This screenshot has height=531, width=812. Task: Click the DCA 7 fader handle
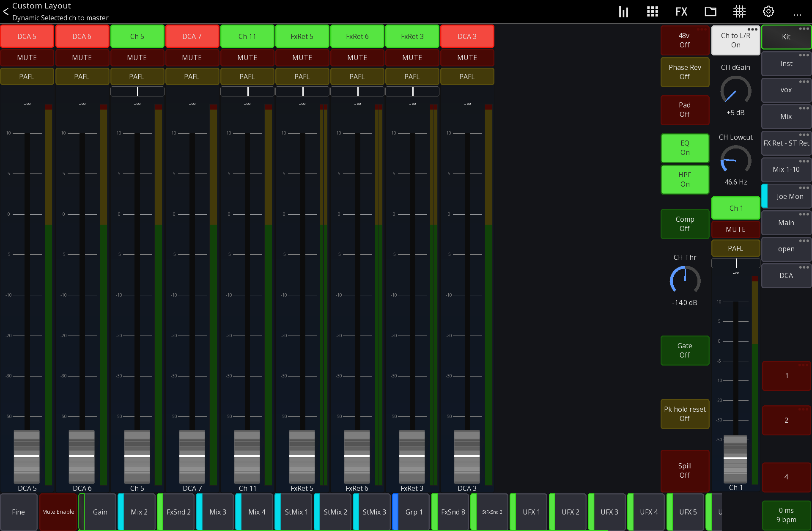[x=192, y=456]
